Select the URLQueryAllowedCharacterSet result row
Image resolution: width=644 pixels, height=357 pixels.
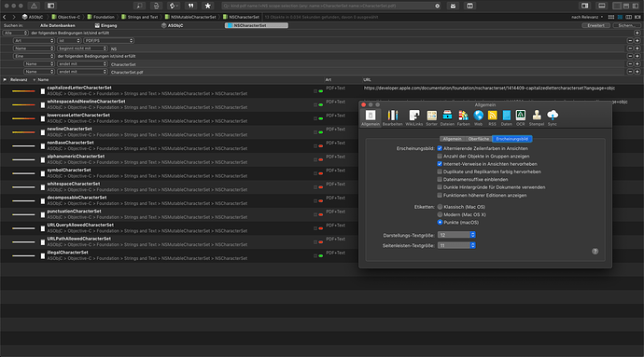tap(178, 228)
